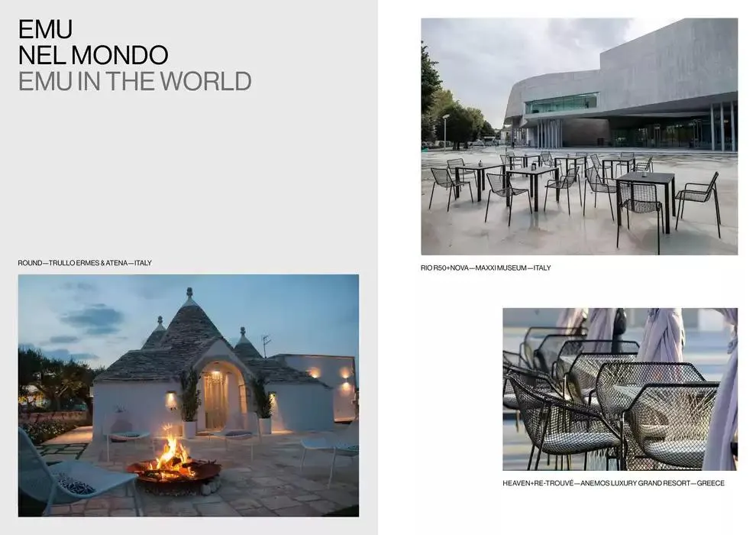Click the glass window band on the museum facade
The height and width of the screenshot is (535, 756).
561,103
